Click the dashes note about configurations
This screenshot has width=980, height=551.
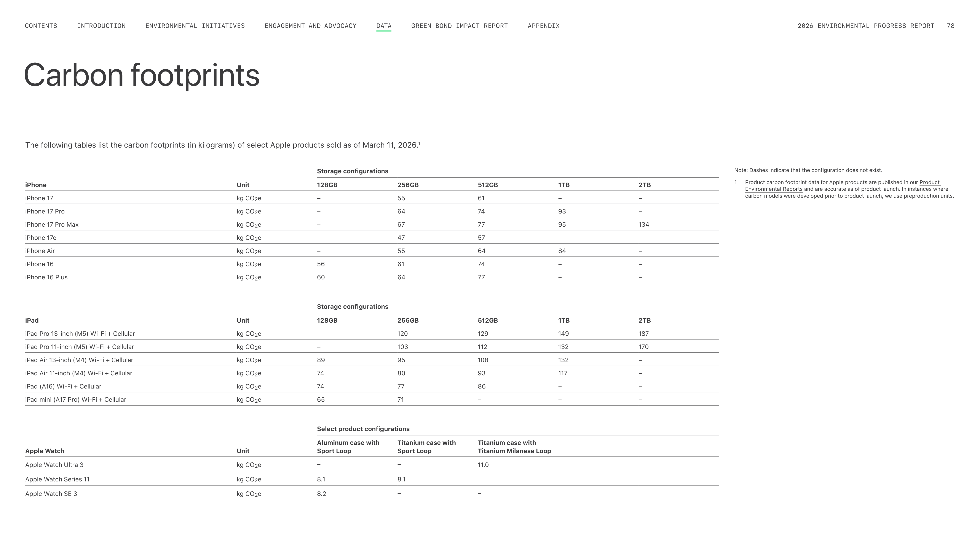coord(808,170)
